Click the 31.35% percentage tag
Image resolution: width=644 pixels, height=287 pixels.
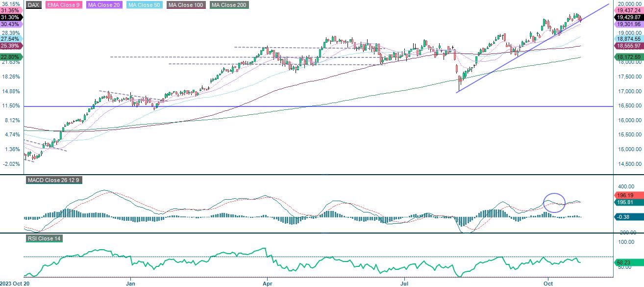click(x=11, y=10)
